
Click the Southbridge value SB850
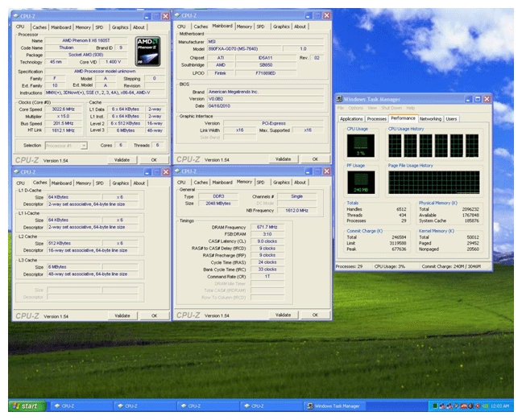(266, 65)
